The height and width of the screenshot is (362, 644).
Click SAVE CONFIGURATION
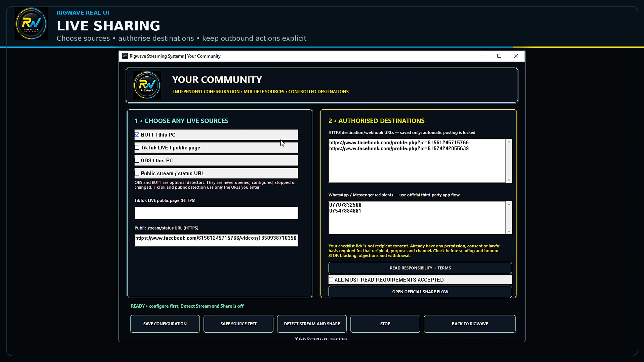165,324
